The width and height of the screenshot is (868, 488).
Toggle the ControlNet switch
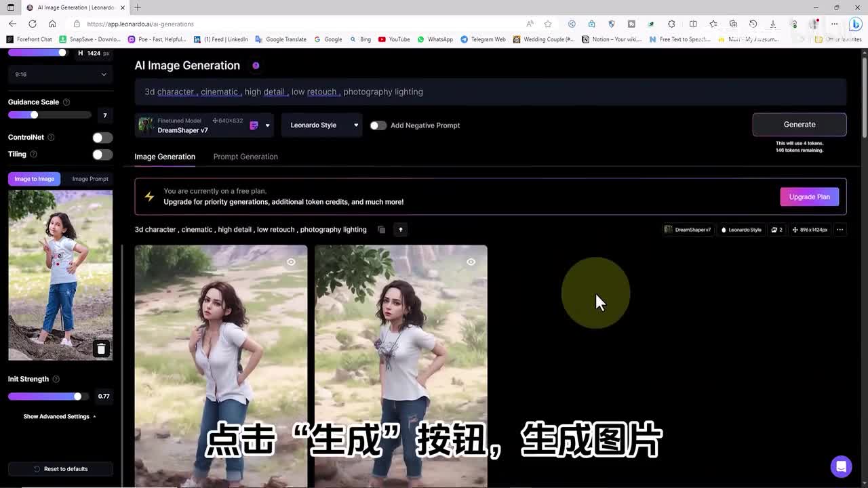(102, 138)
